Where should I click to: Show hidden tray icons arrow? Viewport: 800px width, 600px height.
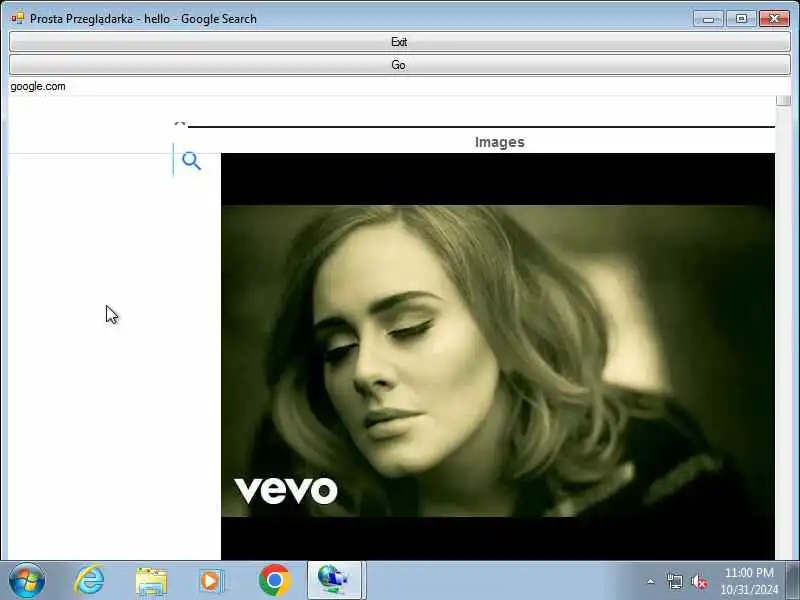click(x=651, y=581)
